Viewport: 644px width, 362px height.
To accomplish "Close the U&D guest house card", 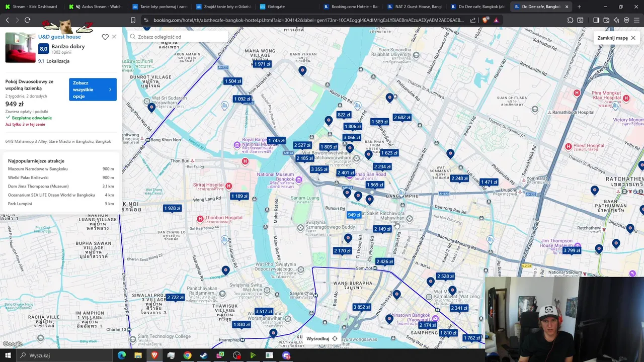I will click(114, 37).
